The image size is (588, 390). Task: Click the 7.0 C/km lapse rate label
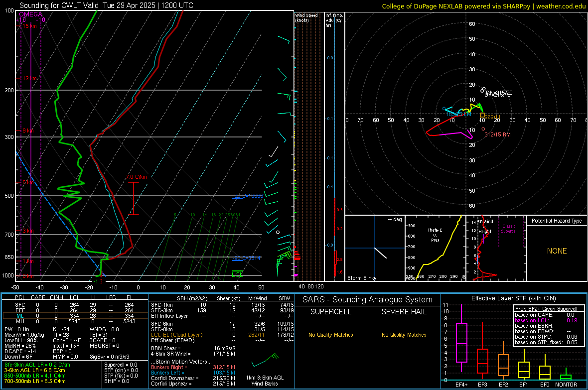tap(136, 177)
